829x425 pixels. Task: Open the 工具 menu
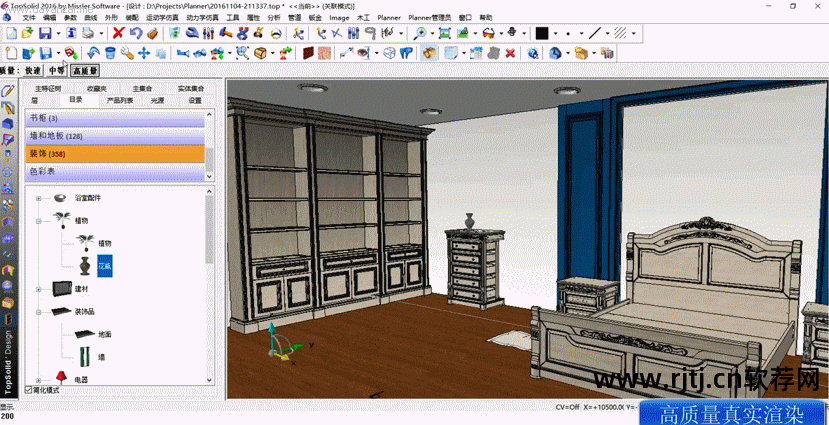pos(233,17)
